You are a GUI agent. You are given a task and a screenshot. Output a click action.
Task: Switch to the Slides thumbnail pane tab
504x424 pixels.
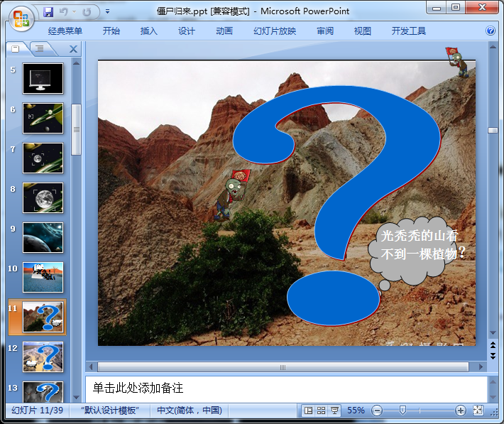[16, 49]
